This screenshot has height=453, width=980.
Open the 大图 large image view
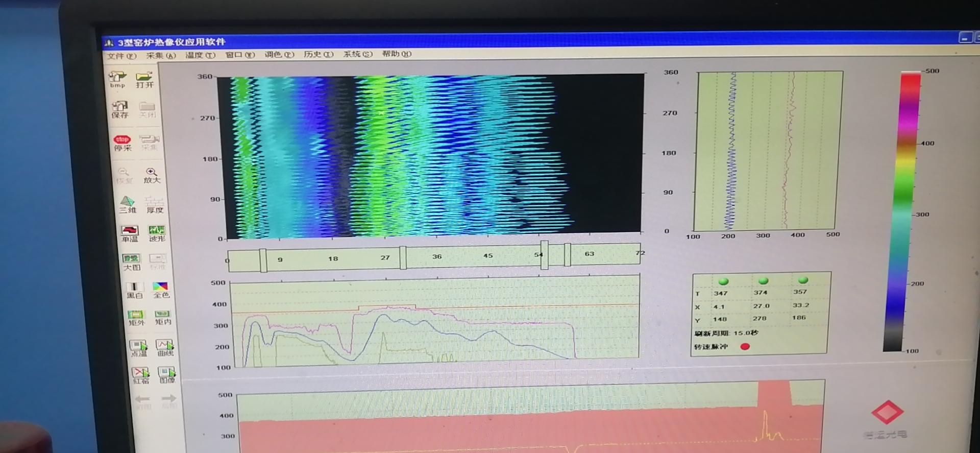tap(131, 261)
